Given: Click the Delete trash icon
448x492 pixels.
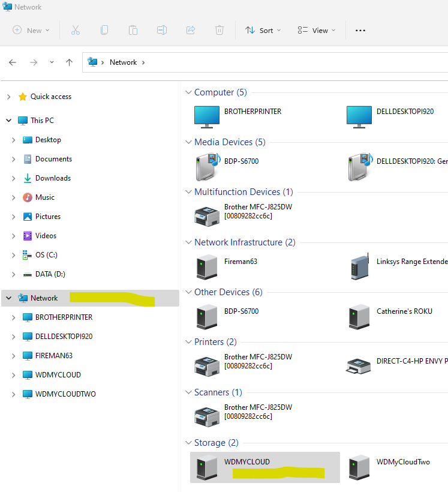Looking at the screenshot, I should (220, 30).
